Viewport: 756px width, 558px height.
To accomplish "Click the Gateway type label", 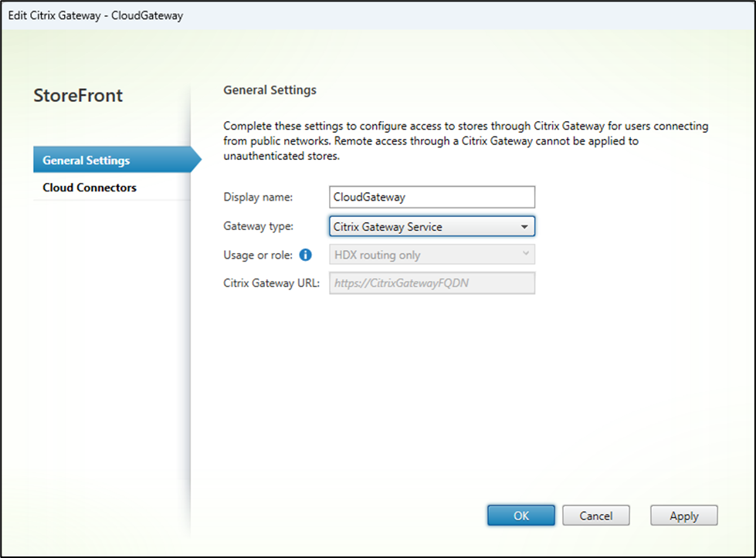I will (258, 227).
